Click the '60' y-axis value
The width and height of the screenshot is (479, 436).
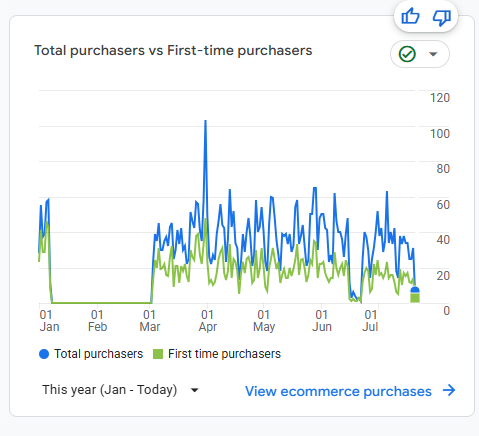click(443, 205)
